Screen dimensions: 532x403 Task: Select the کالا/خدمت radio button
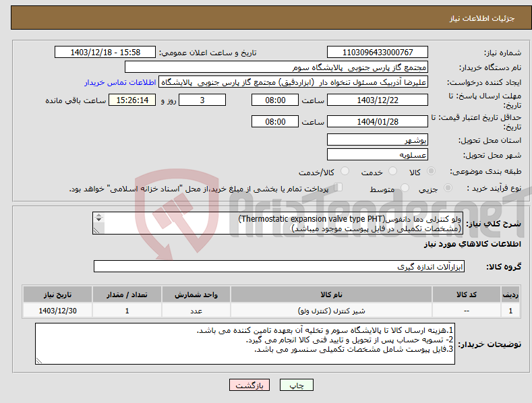pos(345,171)
